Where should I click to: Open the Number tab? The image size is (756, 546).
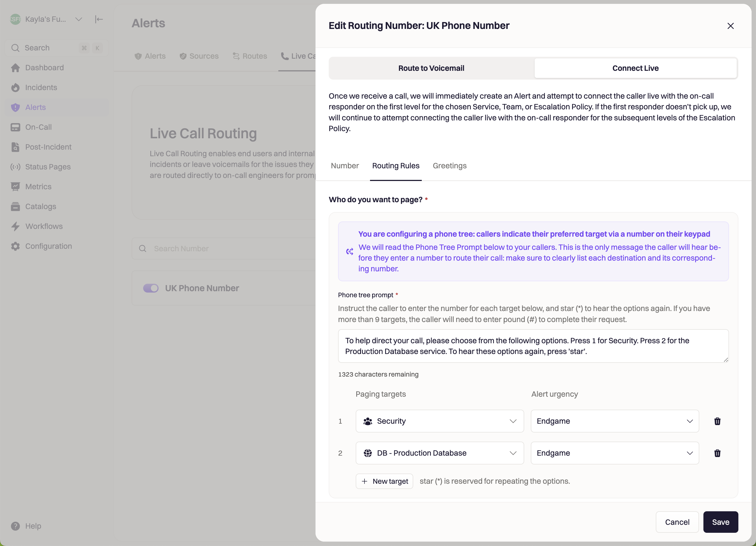pos(345,166)
